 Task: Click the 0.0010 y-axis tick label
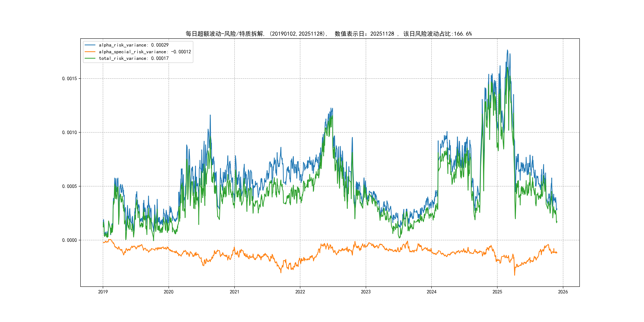[x=70, y=133]
